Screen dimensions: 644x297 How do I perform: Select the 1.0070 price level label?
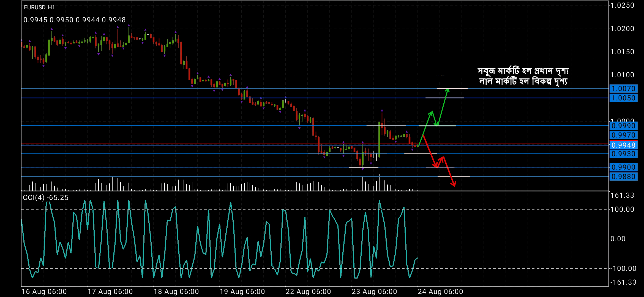tap(624, 89)
